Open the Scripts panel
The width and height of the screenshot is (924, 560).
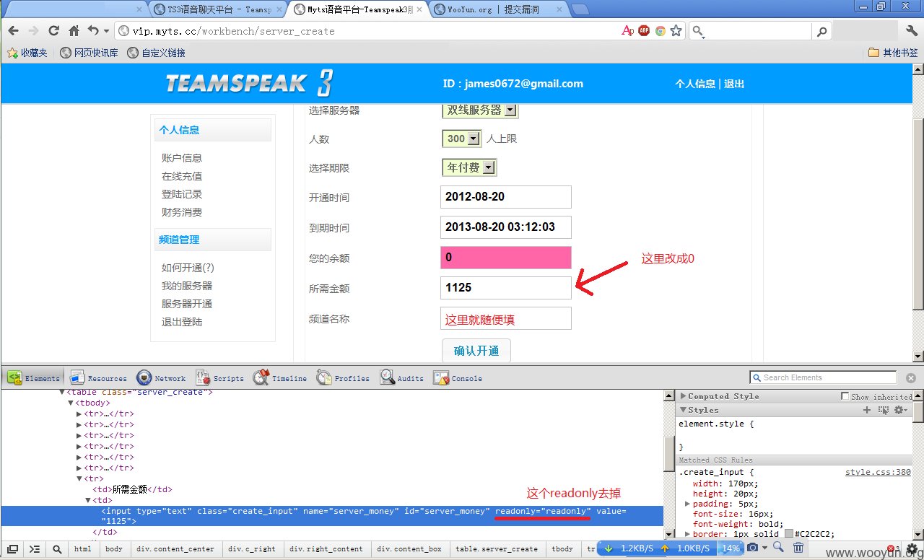point(220,377)
